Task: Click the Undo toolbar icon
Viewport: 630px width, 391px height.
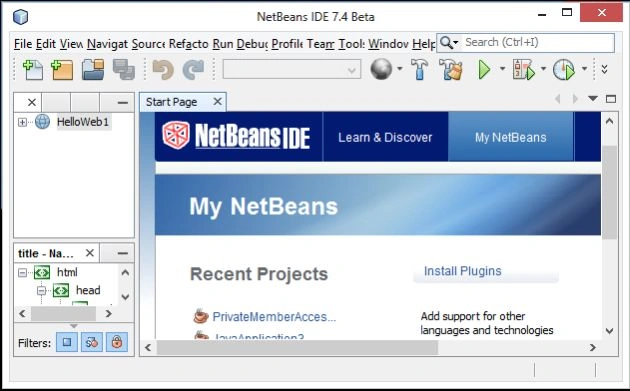Action: 163,70
